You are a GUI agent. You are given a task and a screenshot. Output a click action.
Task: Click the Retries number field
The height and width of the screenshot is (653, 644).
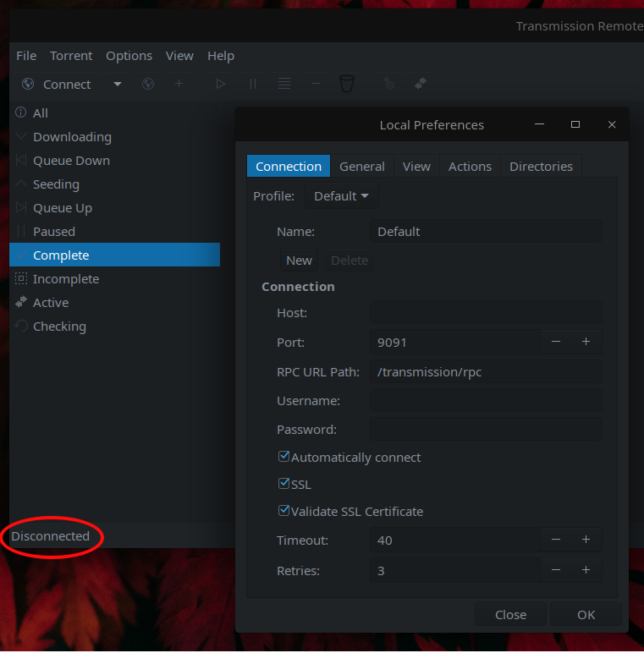click(x=455, y=570)
